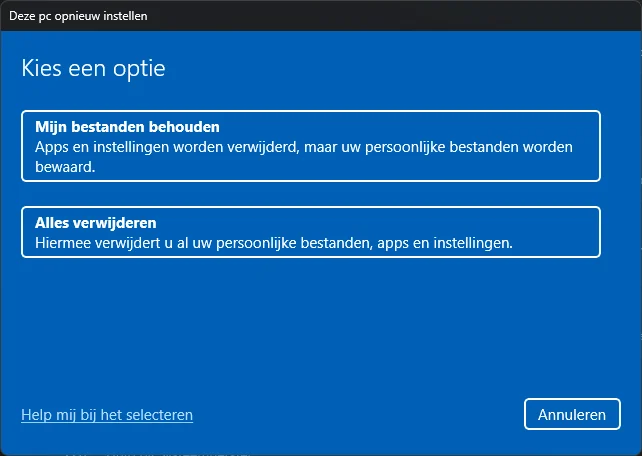The width and height of the screenshot is (642, 456).
Task: Click the word "Hiermee" in the second option
Action: [63, 243]
